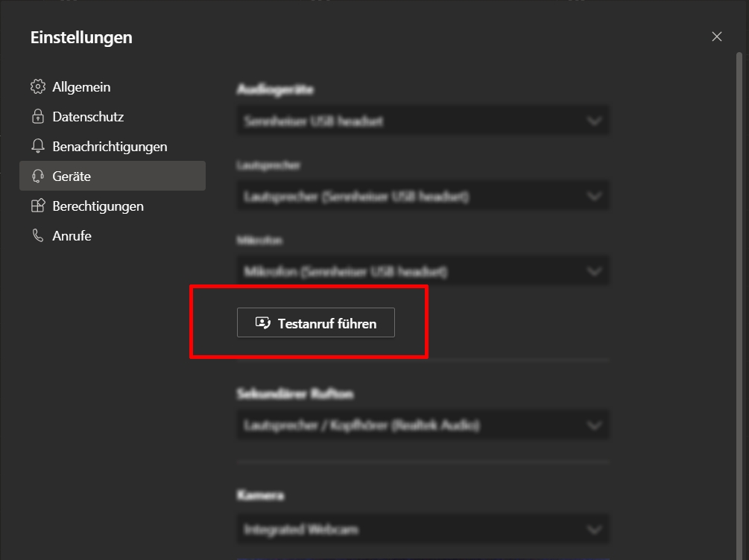This screenshot has height=560, width=749.
Task: Select the Geräte settings section
Action: coord(113,176)
